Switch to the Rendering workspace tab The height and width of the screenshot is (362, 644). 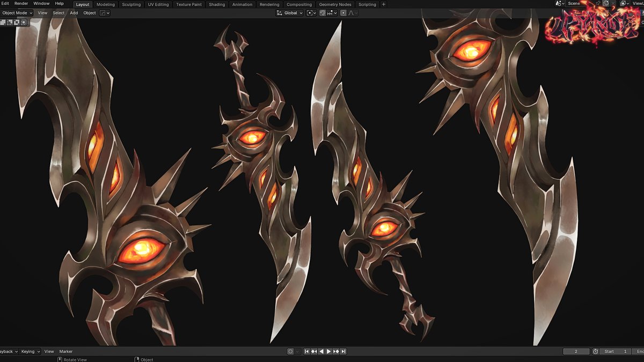point(269,4)
